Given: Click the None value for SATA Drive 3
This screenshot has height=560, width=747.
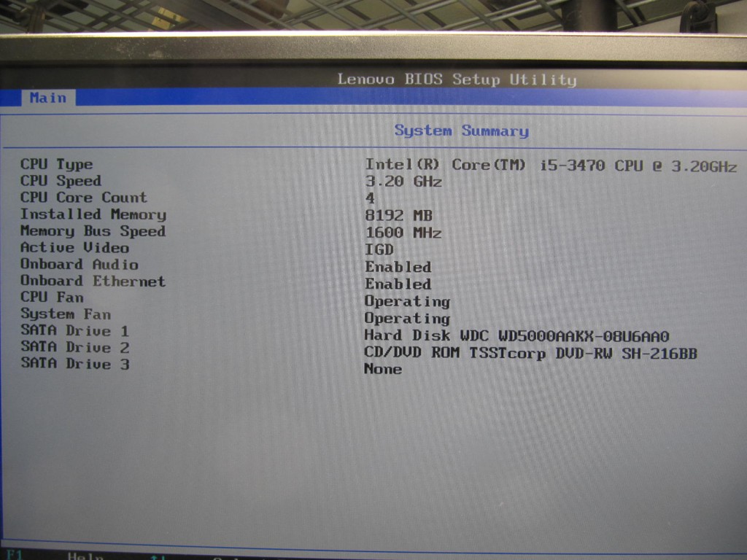Looking at the screenshot, I should 383,369.
